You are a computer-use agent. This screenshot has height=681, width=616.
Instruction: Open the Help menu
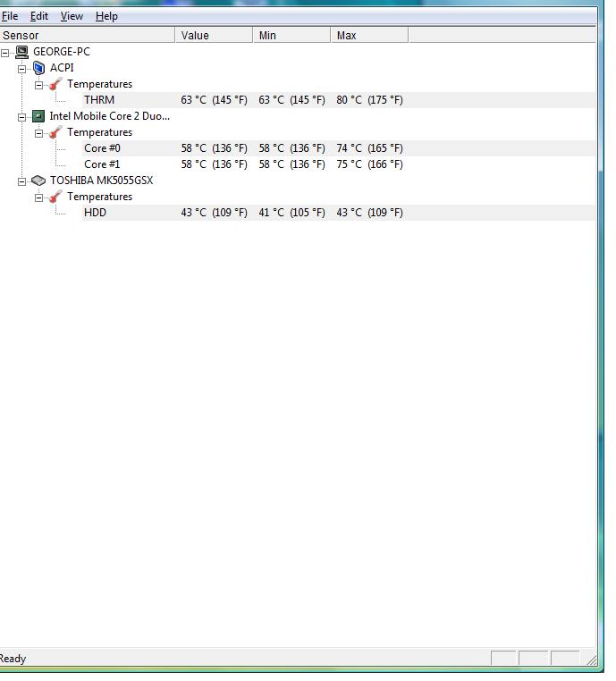(106, 16)
